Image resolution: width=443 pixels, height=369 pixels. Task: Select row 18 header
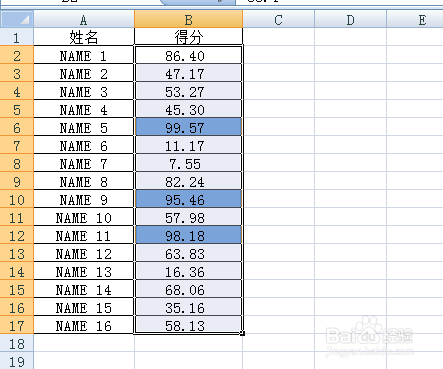pos(17,343)
